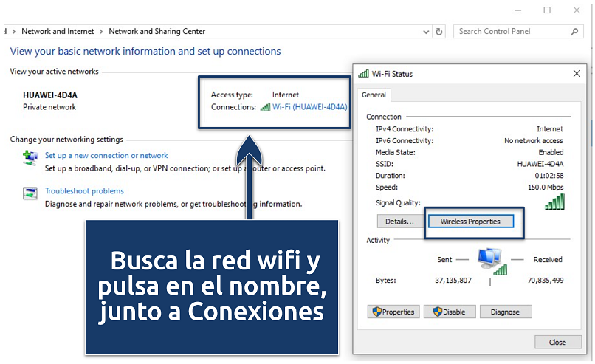Screen dimensions: 595x364
Task: Click the Disable button in Wi-Fi Status
Action: [x=450, y=312]
